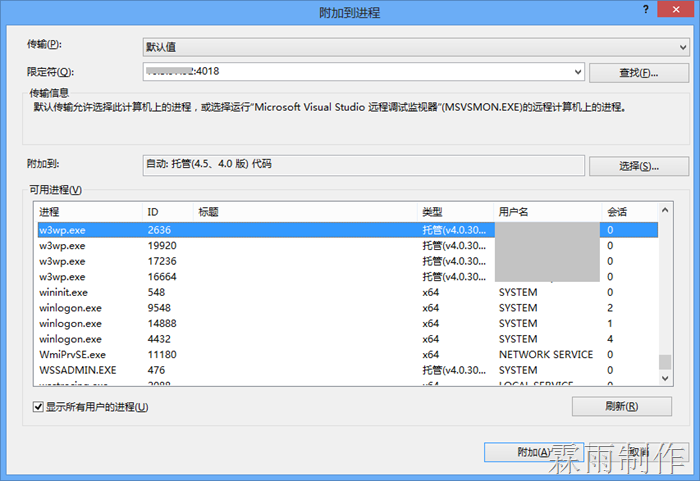This screenshot has height=481, width=700.
Task: Select w3wp.exe process with ID 2636
Action: tap(348, 230)
